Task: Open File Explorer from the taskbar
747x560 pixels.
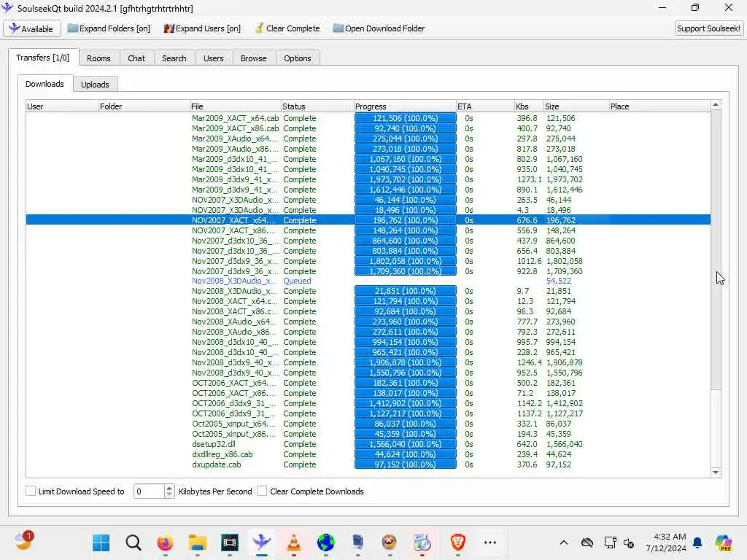Action: pyautogui.click(x=197, y=542)
